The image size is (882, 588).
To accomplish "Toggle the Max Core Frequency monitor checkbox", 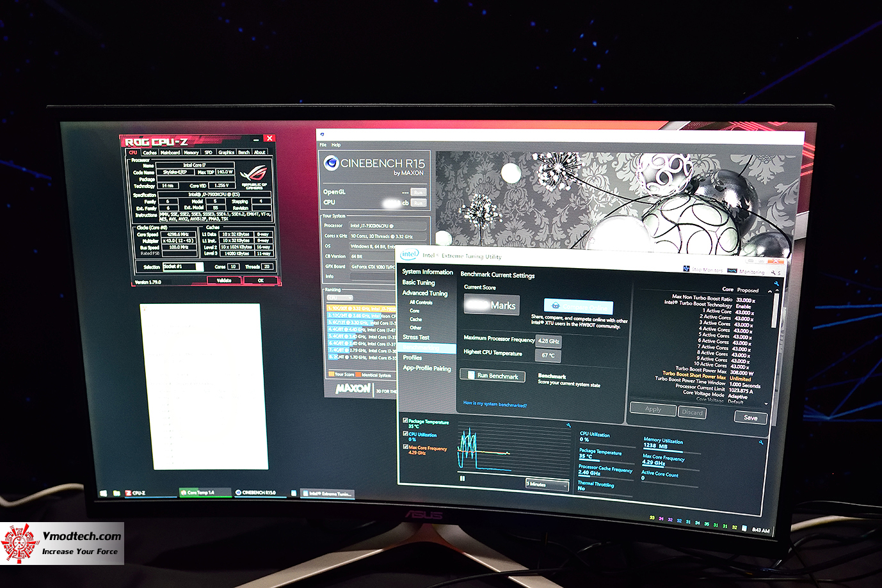I will click(x=406, y=447).
